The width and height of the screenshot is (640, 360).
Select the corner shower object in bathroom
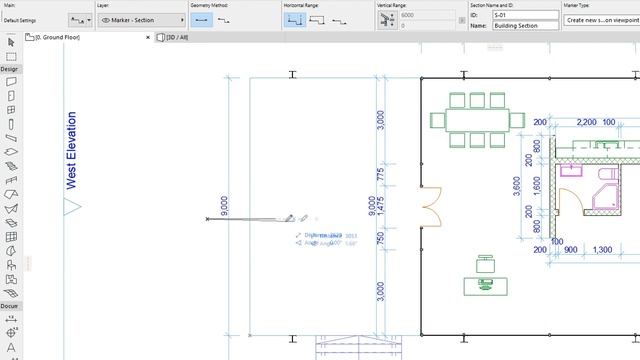coord(606,197)
